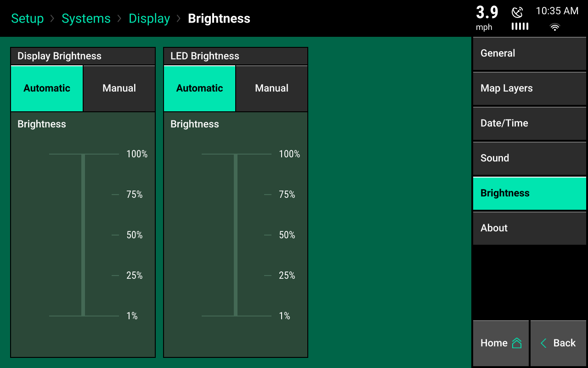This screenshot has width=588, height=368.
Task: Set Display Brightness to Automatic
Action: 47,88
